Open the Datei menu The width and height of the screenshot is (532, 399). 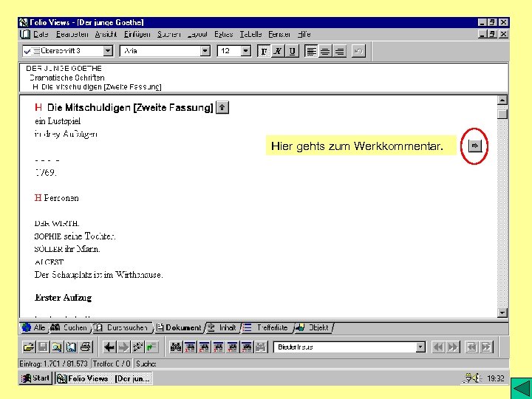(x=41, y=34)
